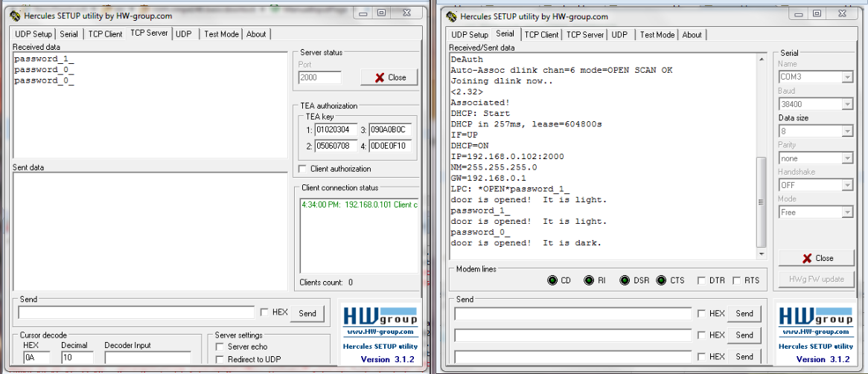Click second Serial send text field
The image size is (868, 374).
pyautogui.click(x=573, y=335)
